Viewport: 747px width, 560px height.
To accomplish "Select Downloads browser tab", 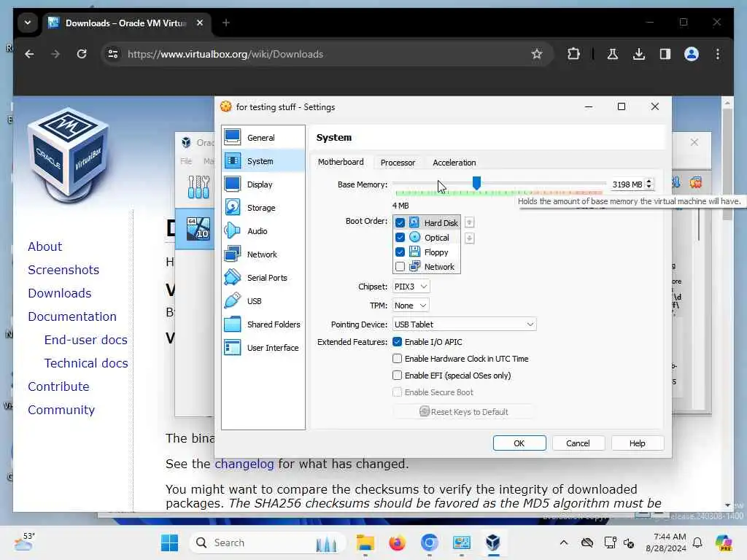I will tap(125, 23).
